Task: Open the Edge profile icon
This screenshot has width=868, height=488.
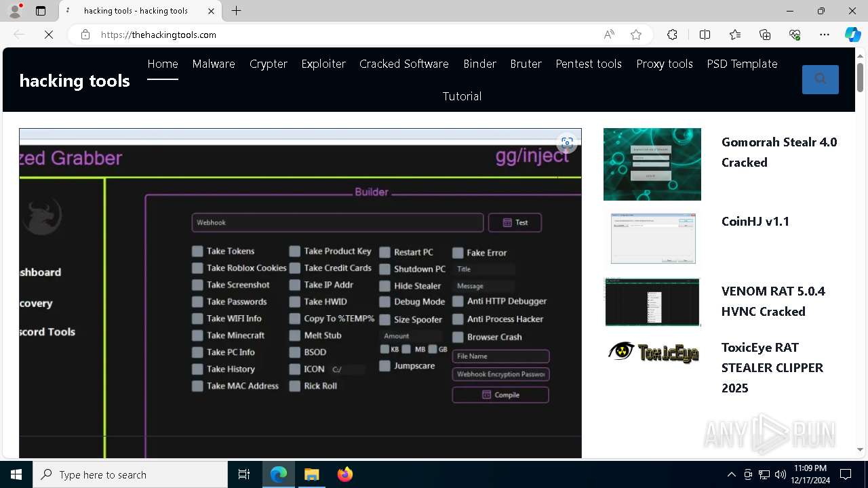Action: coord(15,11)
